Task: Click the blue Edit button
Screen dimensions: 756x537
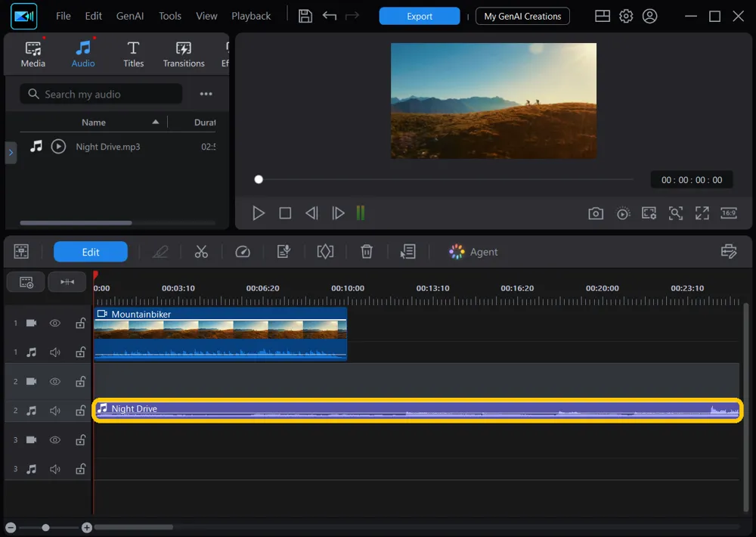Action: [90, 252]
